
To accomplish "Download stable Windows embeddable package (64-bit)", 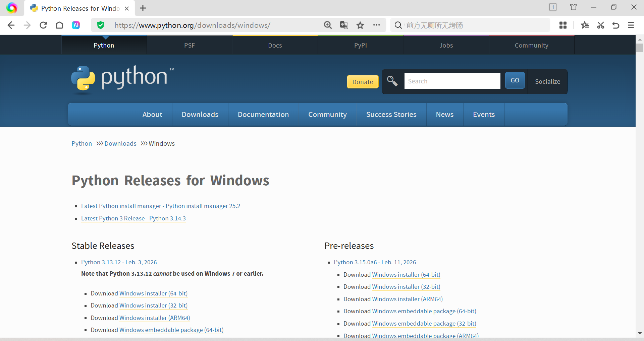I will (x=171, y=330).
